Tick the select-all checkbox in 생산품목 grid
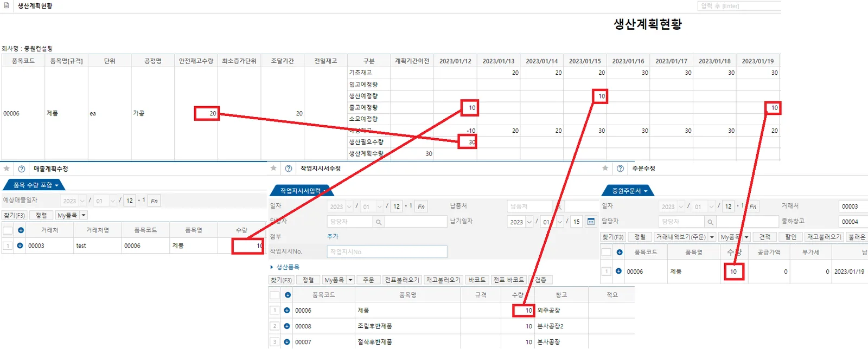This screenshot has width=868, height=349. click(x=275, y=295)
